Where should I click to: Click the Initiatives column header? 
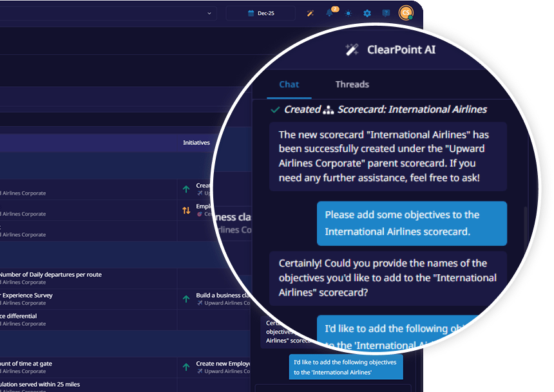(196, 143)
